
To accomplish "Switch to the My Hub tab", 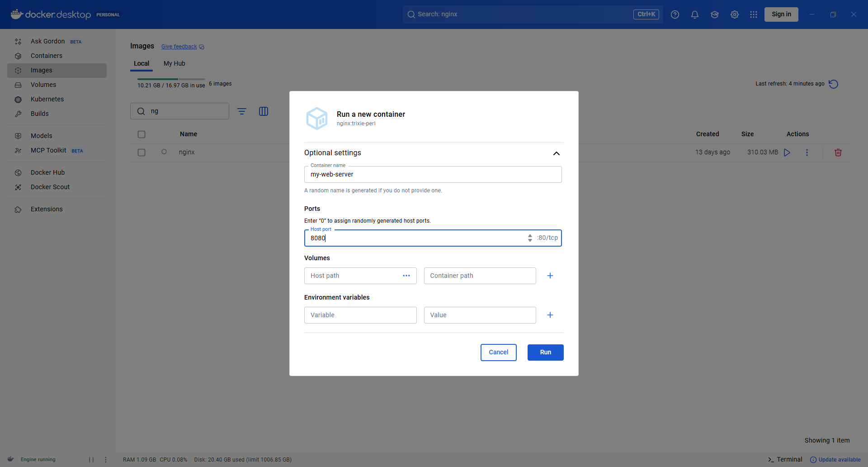I will coord(175,63).
